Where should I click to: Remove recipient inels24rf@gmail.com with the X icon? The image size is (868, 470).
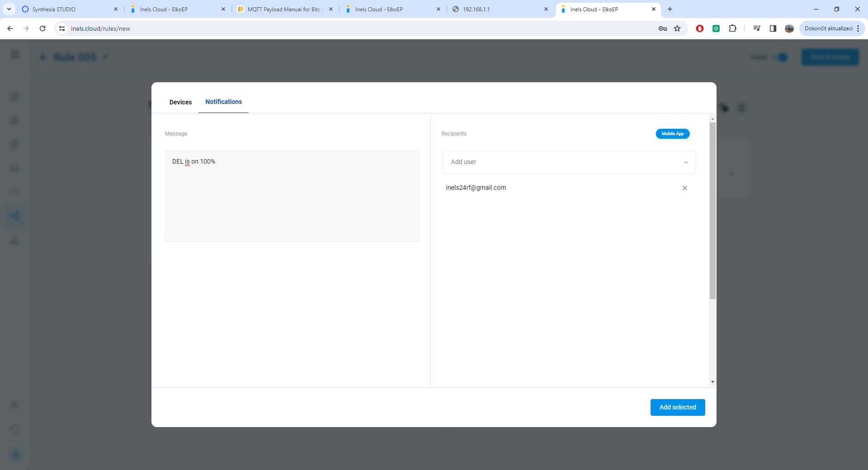click(x=684, y=188)
